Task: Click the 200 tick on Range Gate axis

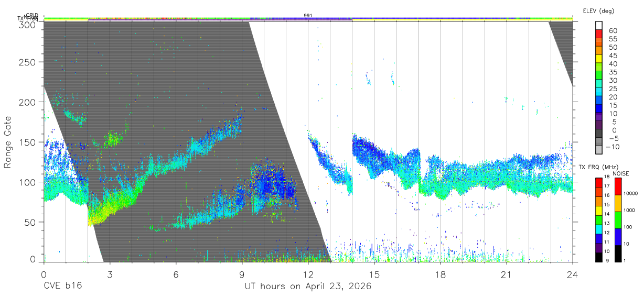Action: 27,102
